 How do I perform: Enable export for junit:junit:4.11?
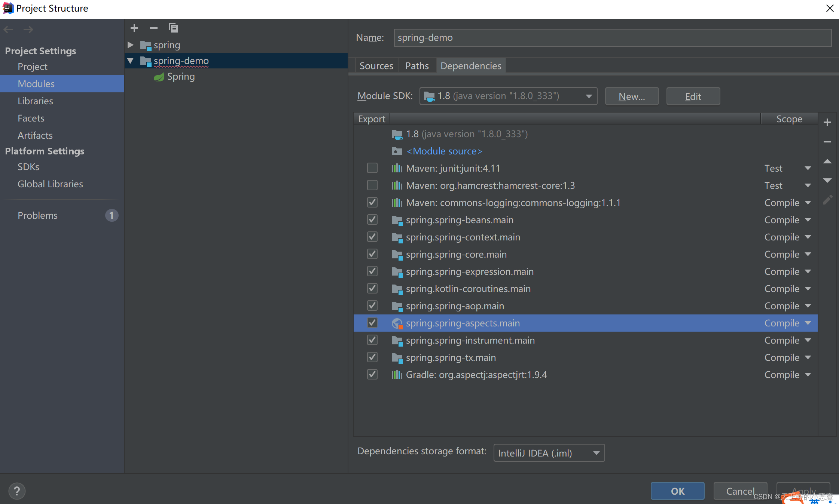coord(372,168)
